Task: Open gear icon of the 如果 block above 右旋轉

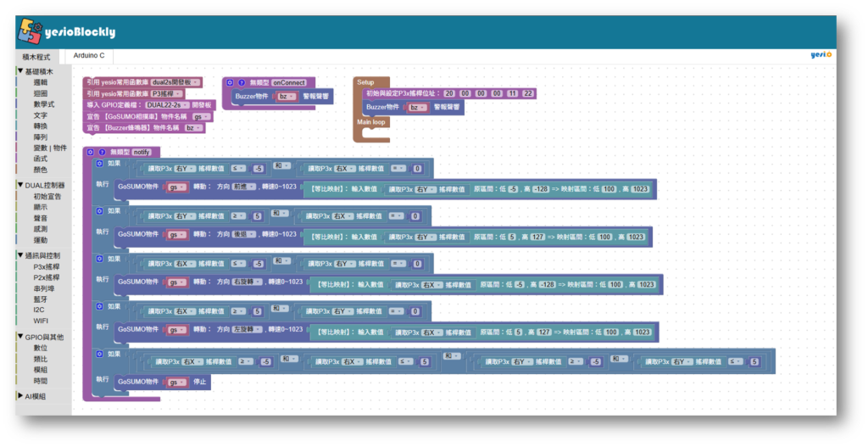Action: (100, 259)
